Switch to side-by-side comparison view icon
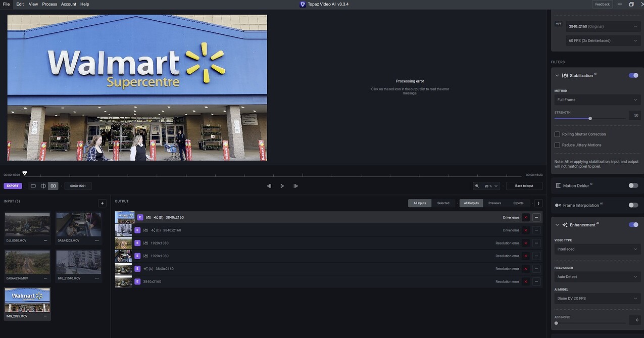644x338 pixels. (53, 186)
